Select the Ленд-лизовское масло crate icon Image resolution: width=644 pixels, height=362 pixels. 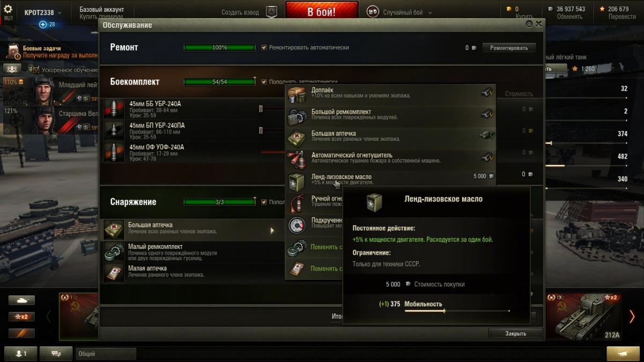pos(297,181)
